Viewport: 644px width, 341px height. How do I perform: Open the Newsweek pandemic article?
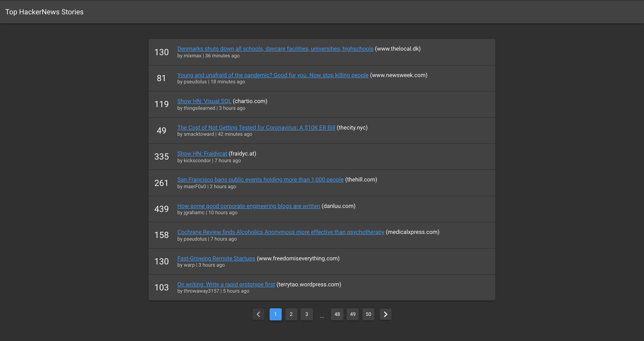point(273,75)
